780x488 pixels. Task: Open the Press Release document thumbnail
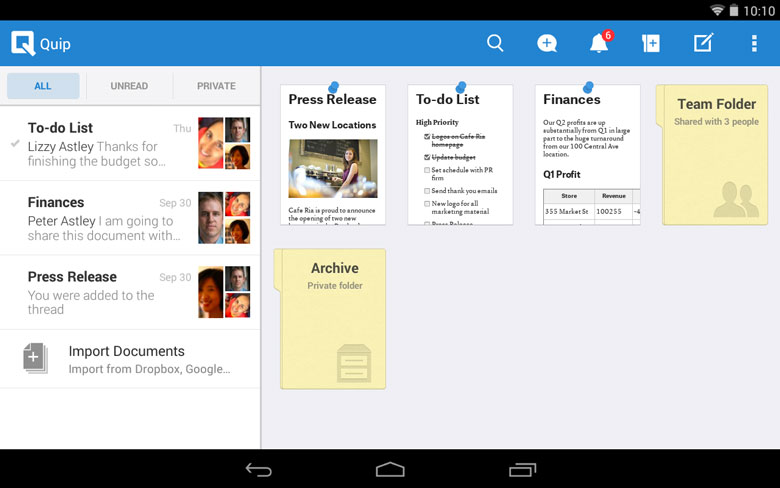(332, 155)
